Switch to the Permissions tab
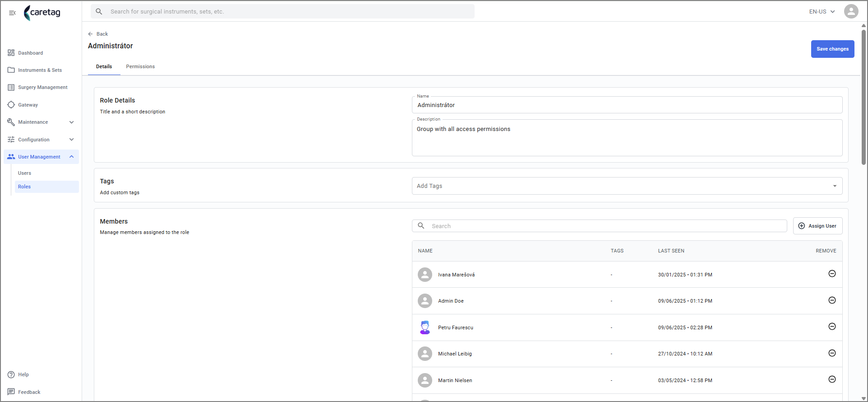The width and height of the screenshot is (868, 402). 140,66
